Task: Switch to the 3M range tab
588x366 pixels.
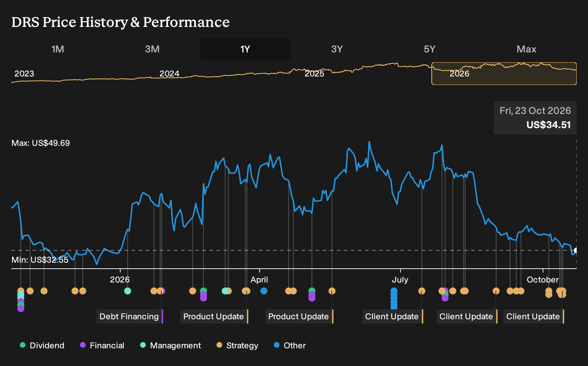Action: pyautogui.click(x=152, y=49)
